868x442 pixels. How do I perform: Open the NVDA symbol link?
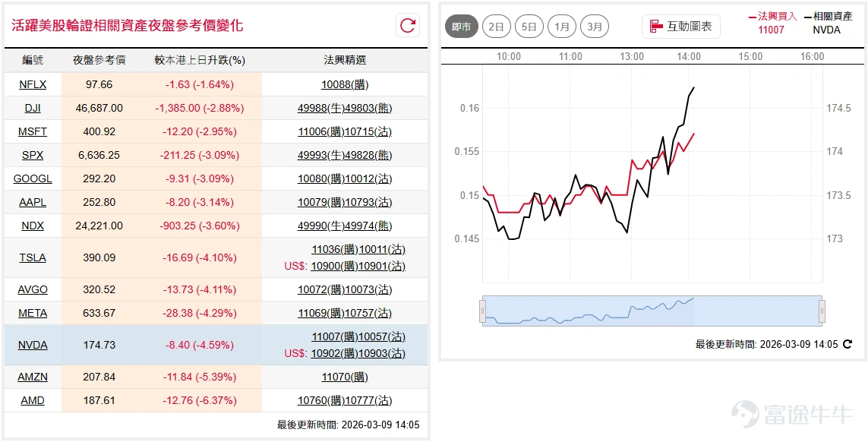click(33, 345)
